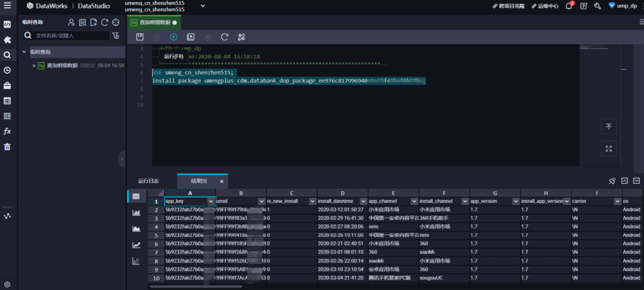
Task: Select the 查询明细数据 editor tab
Action: tap(154, 23)
